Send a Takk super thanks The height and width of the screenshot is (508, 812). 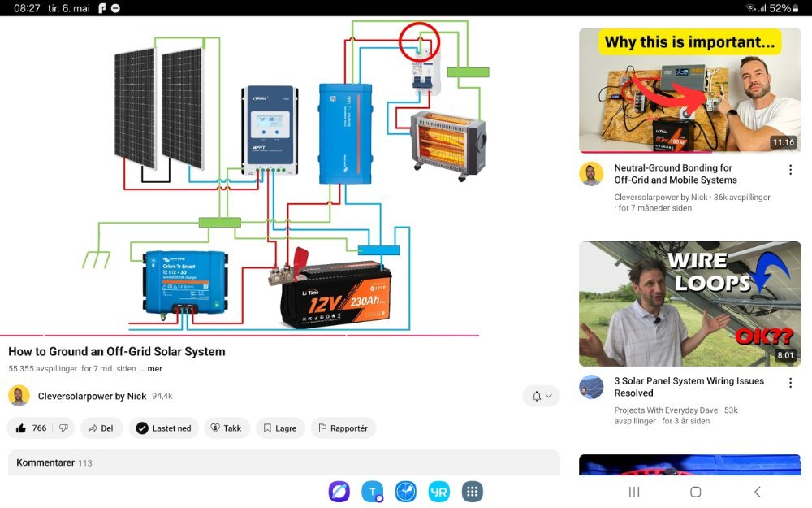coord(227,428)
